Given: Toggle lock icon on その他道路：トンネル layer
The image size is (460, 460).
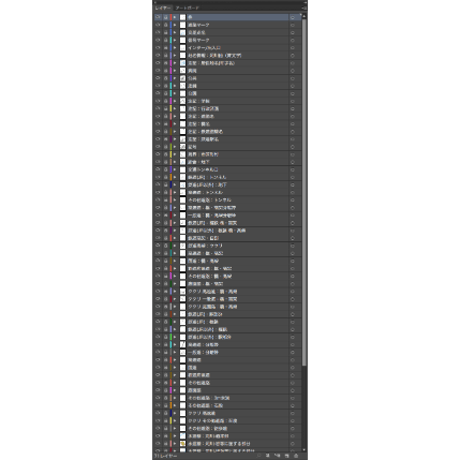Looking at the screenshot, I should [165, 200].
